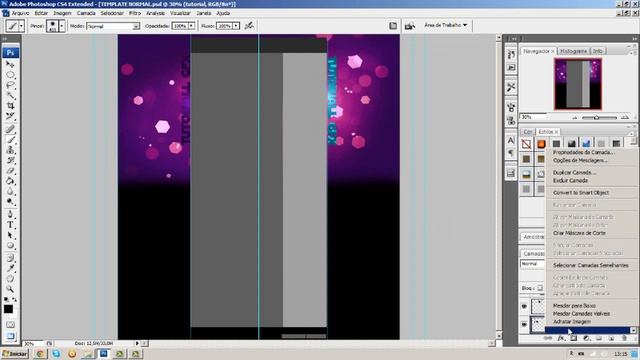The width and height of the screenshot is (640, 360).
Task: Enable airbrush option in options bar
Action: tap(249, 26)
